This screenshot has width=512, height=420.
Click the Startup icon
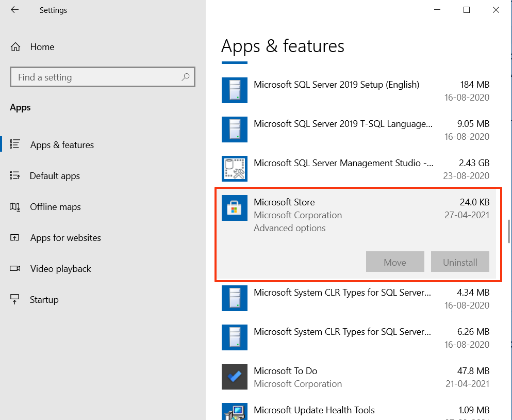[14, 299]
